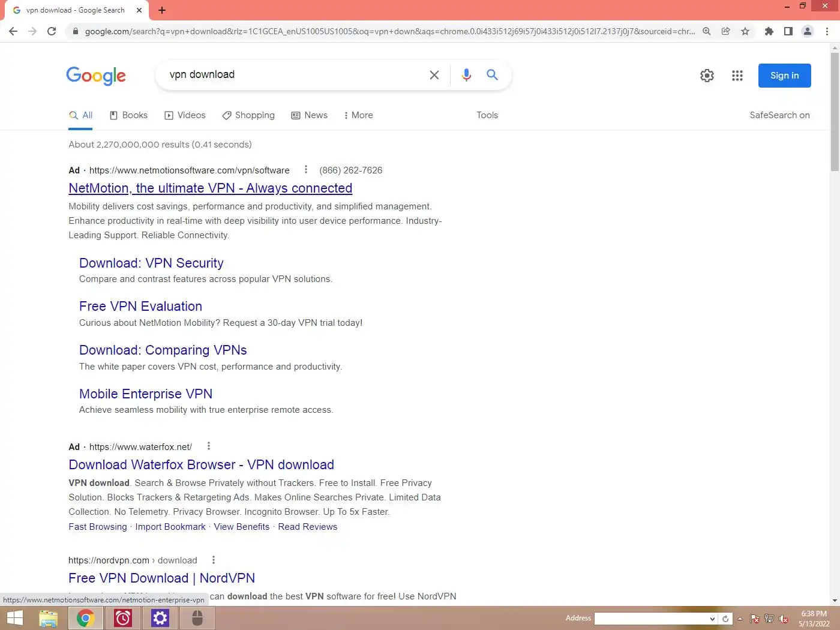Open options for Waterfox ad
Screen dimensions: 840x630
pyautogui.click(x=209, y=446)
